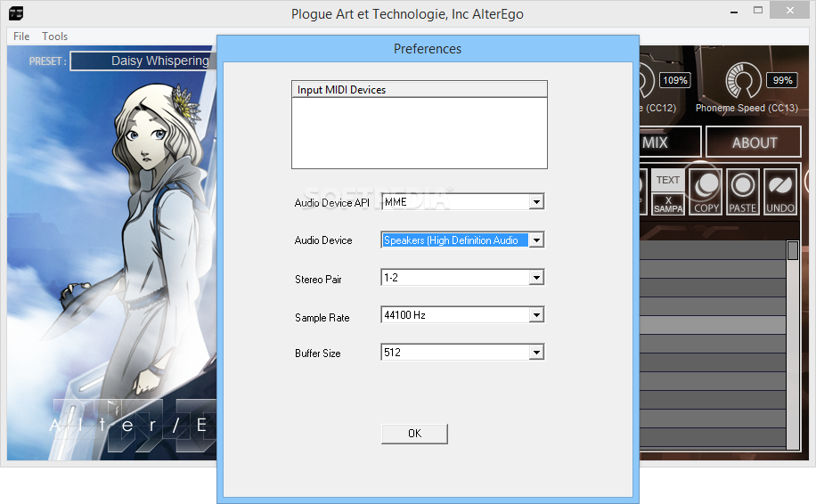Click the COPY icon button

(x=706, y=192)
